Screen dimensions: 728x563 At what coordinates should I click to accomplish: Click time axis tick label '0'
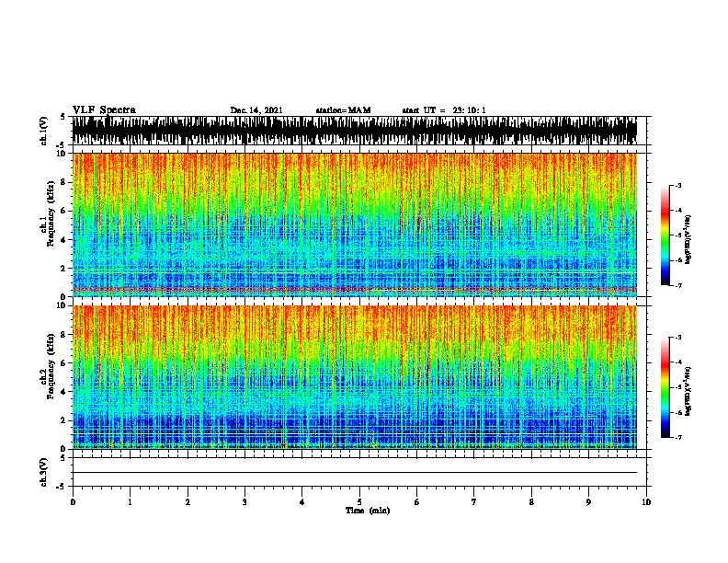73,502
